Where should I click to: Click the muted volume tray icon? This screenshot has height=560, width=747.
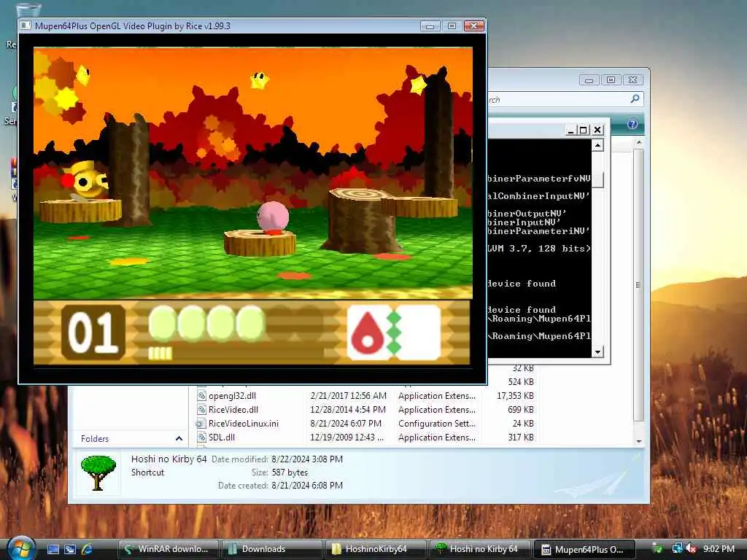click(692, 549)
